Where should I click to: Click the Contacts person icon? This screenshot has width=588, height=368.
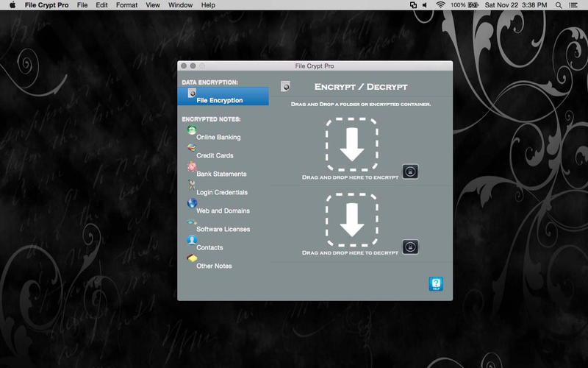coord(192,240)
